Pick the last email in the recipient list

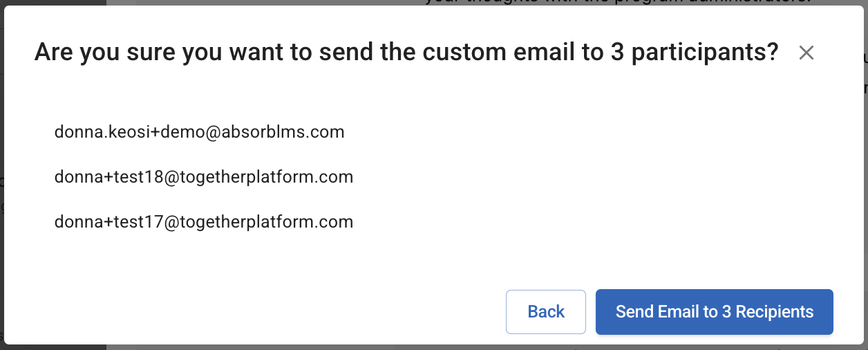click(204, 222)
